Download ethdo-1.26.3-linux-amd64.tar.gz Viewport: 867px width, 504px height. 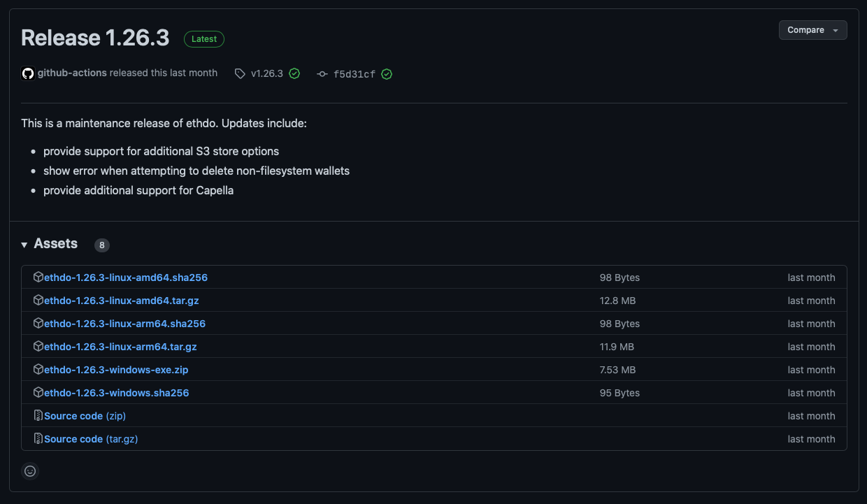pos(122,301)
